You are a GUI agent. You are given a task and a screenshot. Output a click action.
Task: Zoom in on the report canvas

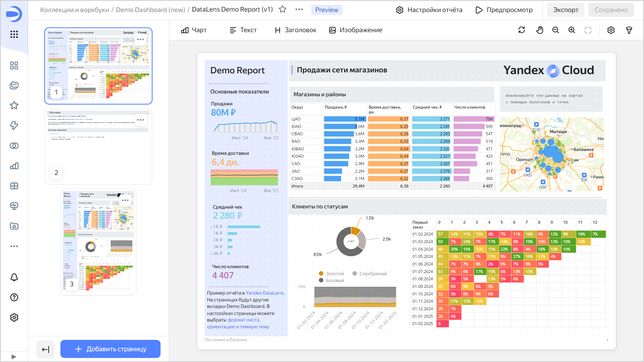[x=572, y=30]
